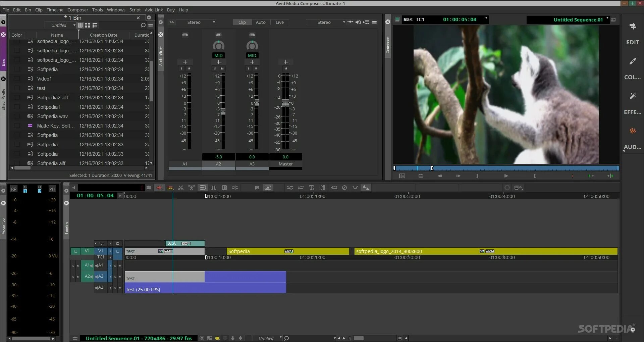Mute the A3 channel in Audio Mixer

point(256,69)
